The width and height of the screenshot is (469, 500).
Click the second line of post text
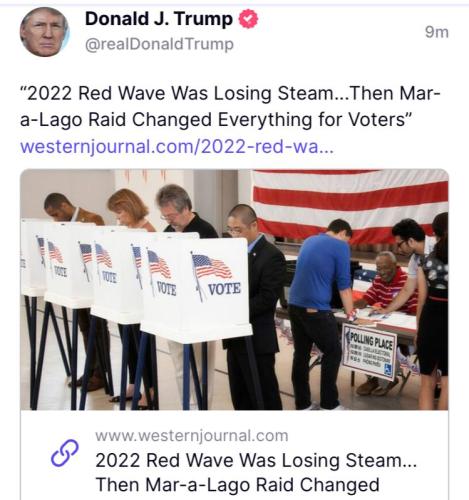pos(216,120)
